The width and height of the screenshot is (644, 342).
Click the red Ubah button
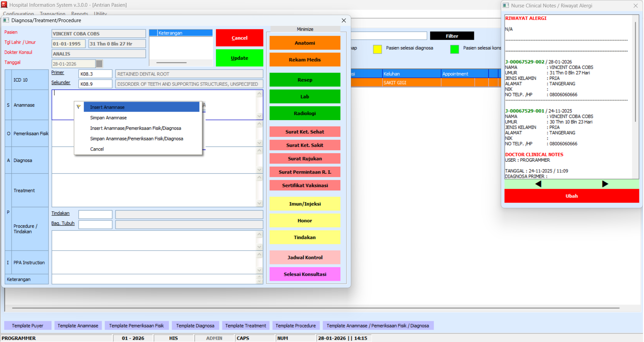pyautogui.click(x=572, y=196)
